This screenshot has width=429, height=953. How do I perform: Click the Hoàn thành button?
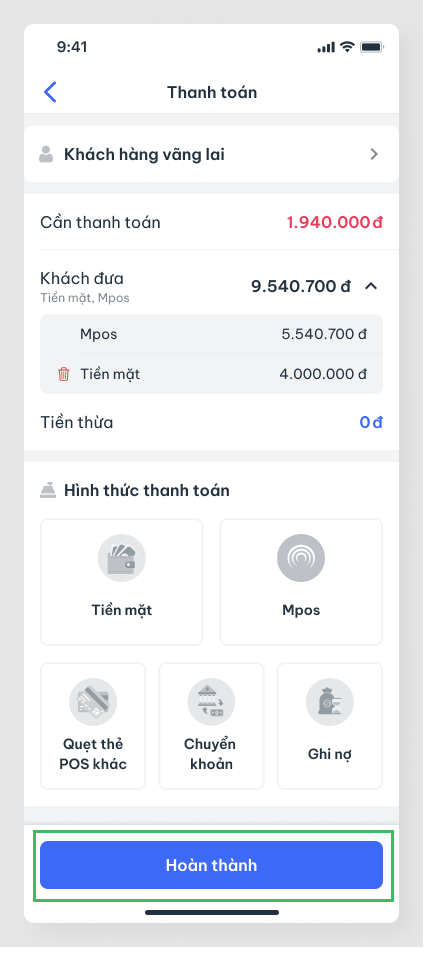[x=211, y=865]
